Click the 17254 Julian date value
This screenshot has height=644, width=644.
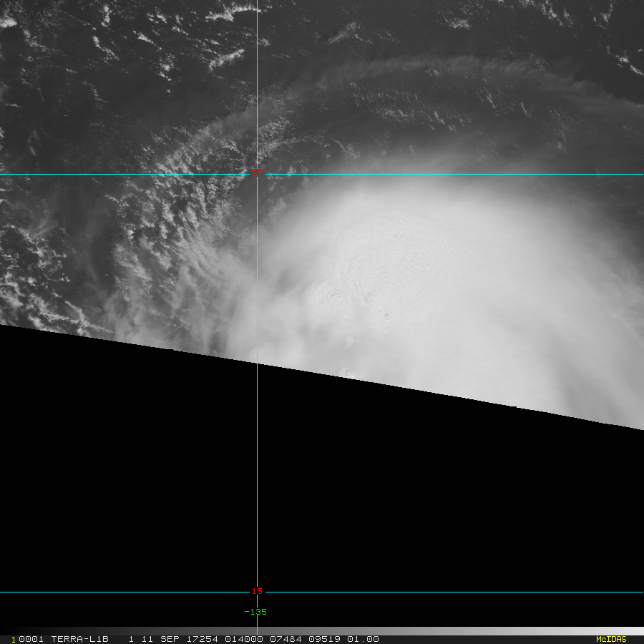coord(202,639)
